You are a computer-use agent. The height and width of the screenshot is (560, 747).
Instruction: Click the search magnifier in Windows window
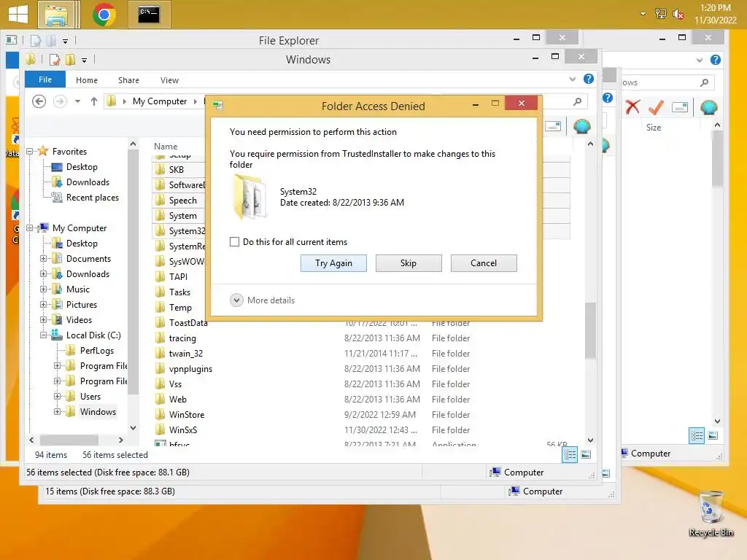[x=578, y=101]
